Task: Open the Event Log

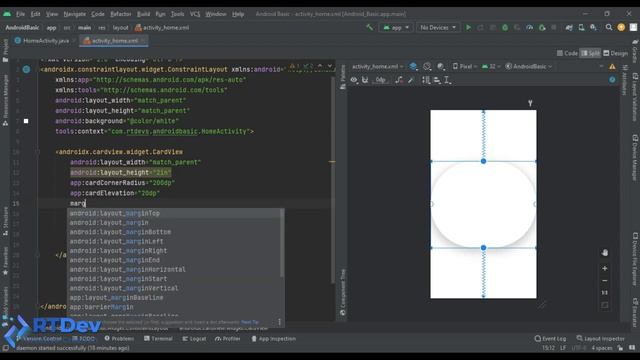Action: click(550, 338)
